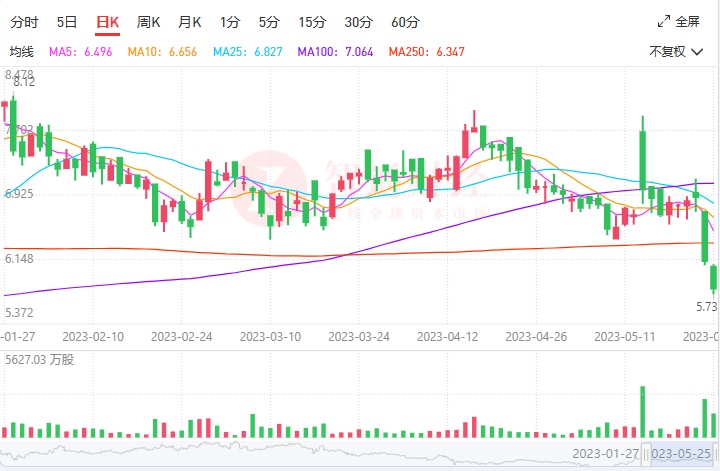Click the 2023-05-11 date axis label
Image resolution: width=720 pixels, height=471 pixels.
click(625, 337)
